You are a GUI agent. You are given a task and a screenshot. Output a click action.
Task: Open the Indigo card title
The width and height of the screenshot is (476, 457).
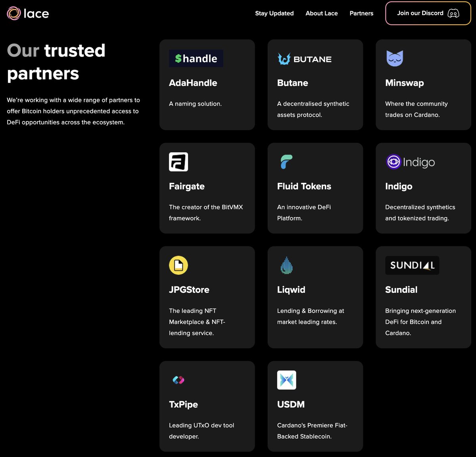coord(399,186)
